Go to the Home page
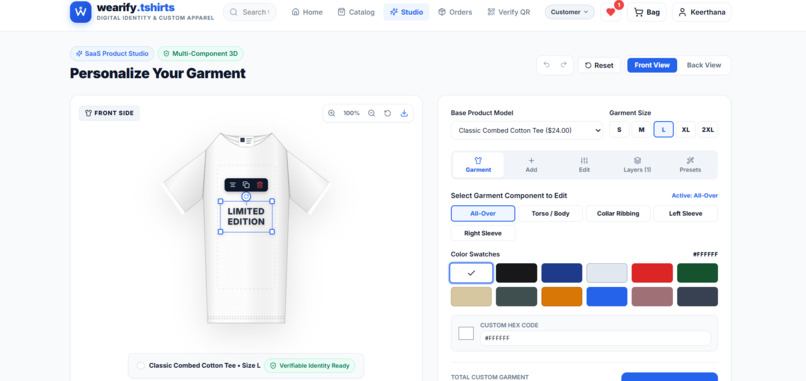Viewport: 806px width, 381px height. click(x=307, y=12)
